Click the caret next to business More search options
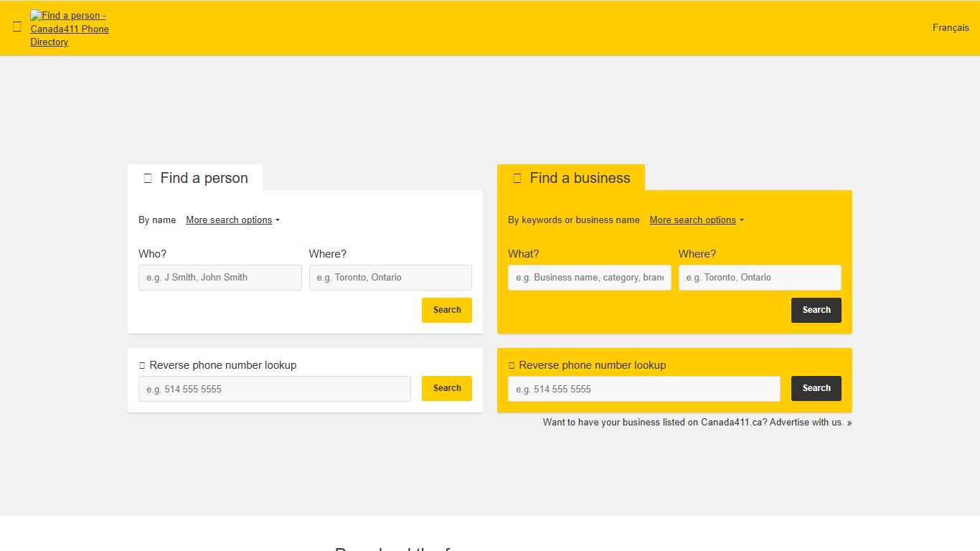The width and height of the screenshot is (980, 551). pos(742,220)
